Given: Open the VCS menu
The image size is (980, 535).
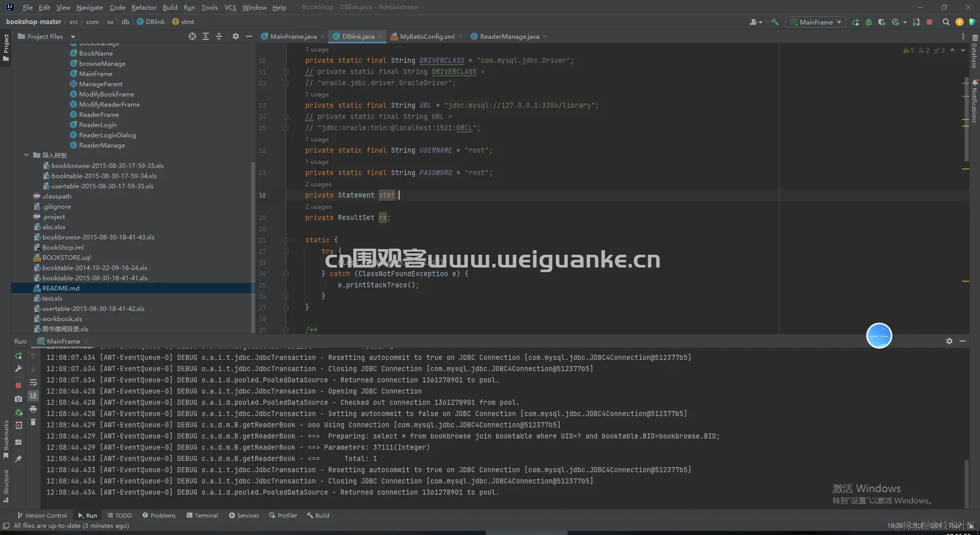Looking at the screenshot, I should (230, 7).
